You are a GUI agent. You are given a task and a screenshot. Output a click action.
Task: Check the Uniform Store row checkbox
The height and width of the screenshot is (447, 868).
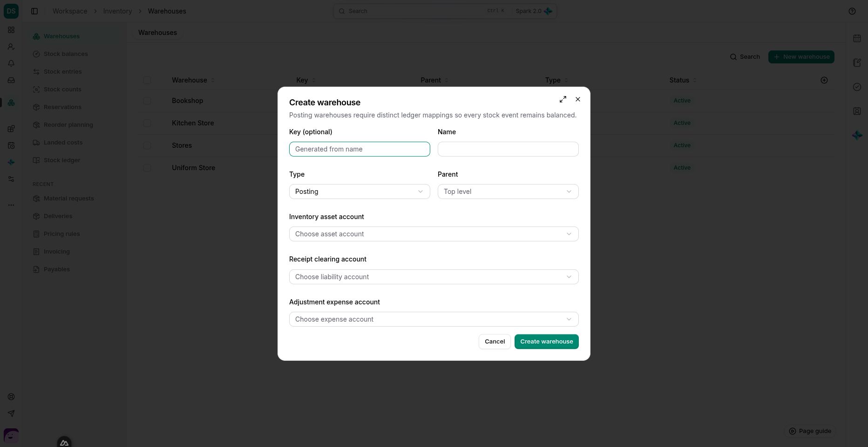[147, 168]
